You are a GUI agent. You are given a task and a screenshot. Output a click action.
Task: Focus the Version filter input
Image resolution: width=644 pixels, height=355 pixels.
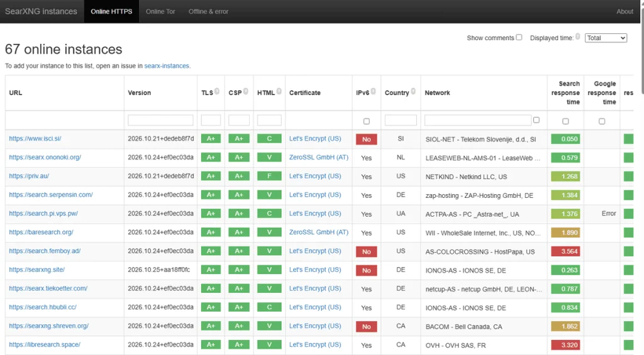160,120
